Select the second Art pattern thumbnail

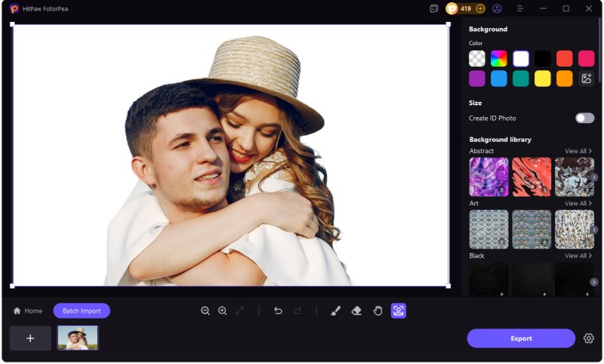click(x=532, y=230)
